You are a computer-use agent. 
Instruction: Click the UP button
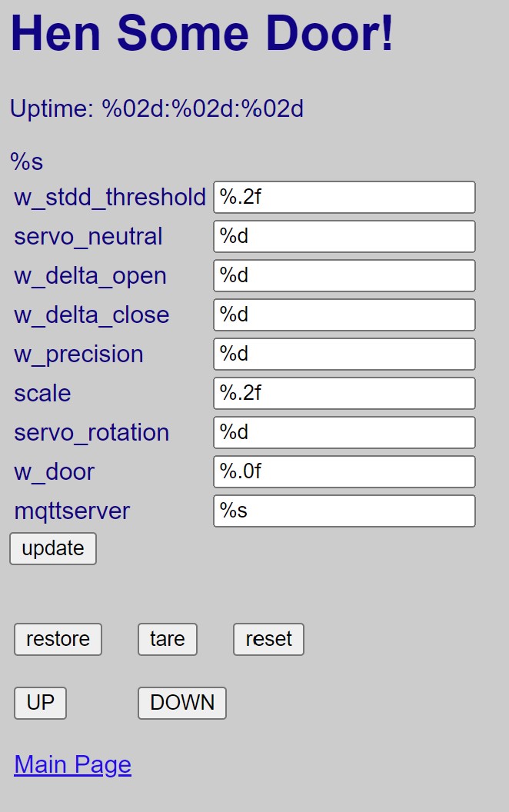39,702
